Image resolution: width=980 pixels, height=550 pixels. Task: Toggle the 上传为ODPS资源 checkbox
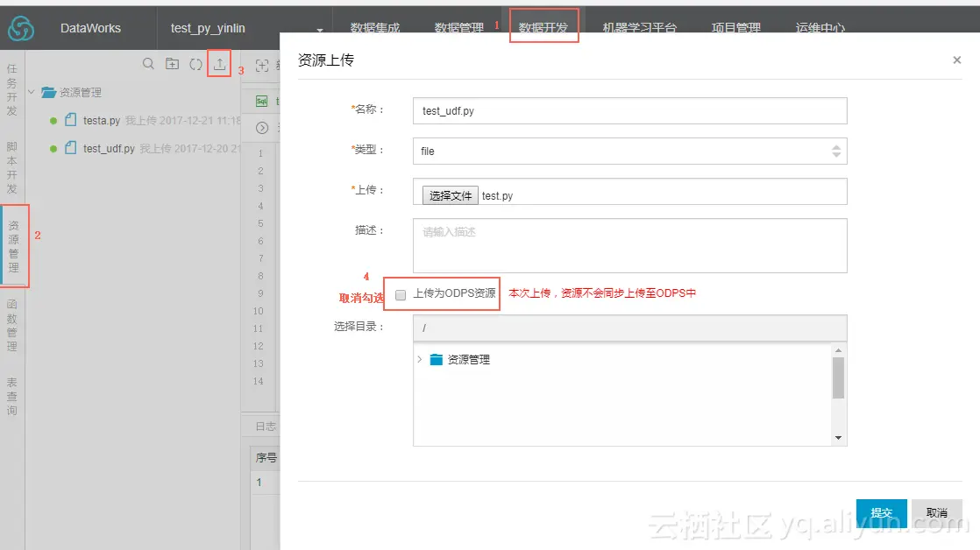coord(401,294)
